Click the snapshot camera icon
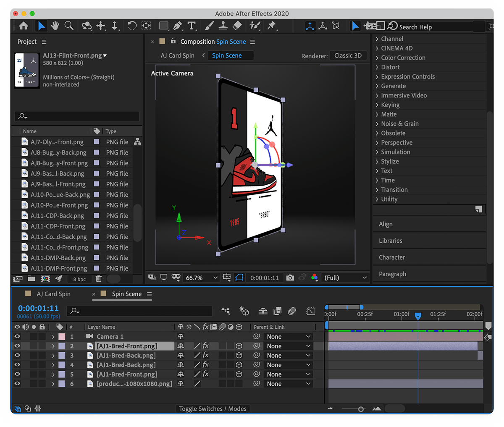 click(x=290, y=278)
